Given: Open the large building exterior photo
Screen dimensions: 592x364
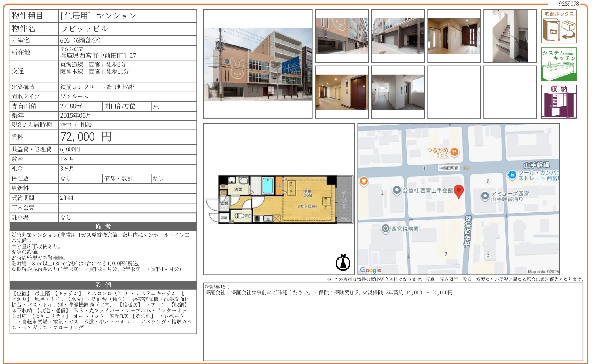Looking at the screenshot, I should tap(257, 64).
